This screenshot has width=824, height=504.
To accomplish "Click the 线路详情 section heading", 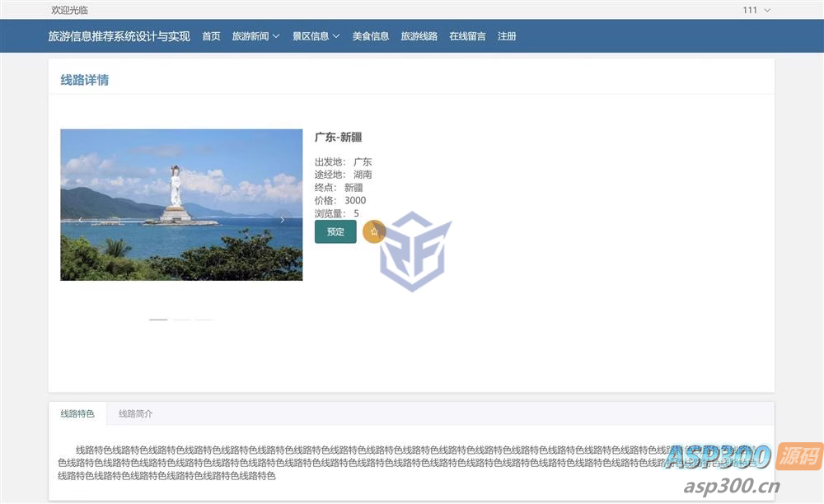I will [85, 80].
